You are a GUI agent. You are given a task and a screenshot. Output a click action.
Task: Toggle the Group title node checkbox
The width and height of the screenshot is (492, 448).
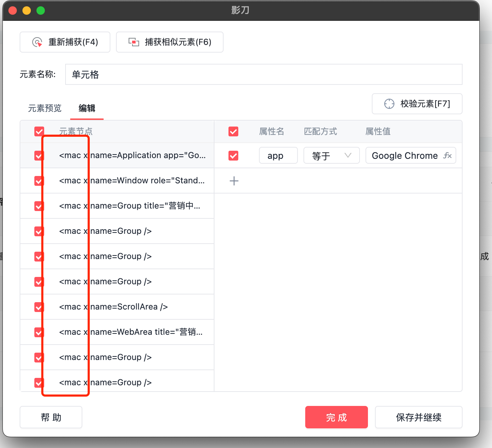(x=39, y=206)
